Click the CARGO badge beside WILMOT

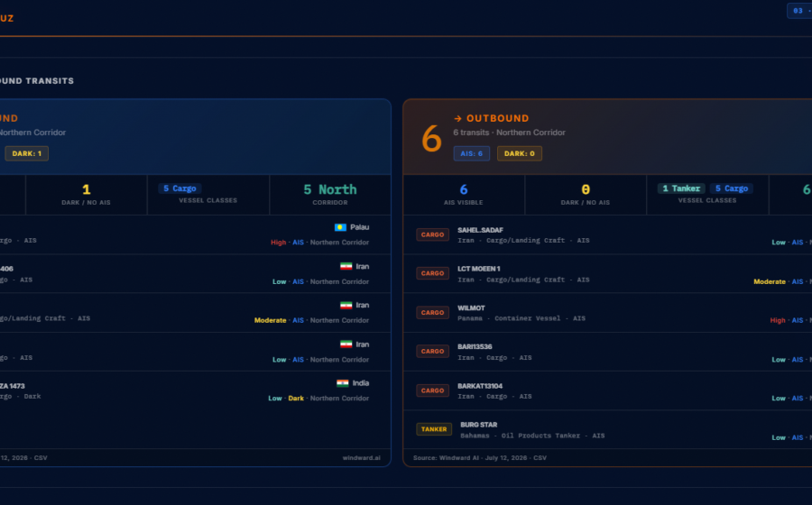click(x=432, y=313)
